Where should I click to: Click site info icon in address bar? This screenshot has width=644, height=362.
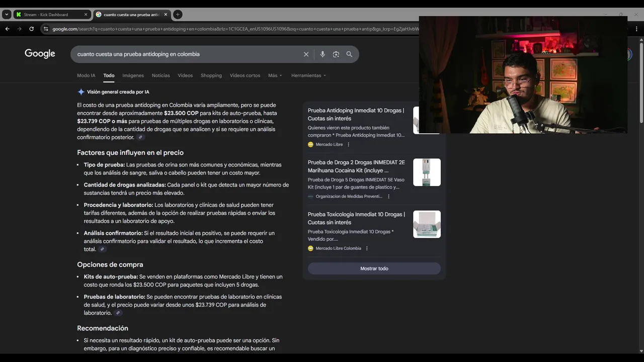pyautogui.click(x=46, y=29)
